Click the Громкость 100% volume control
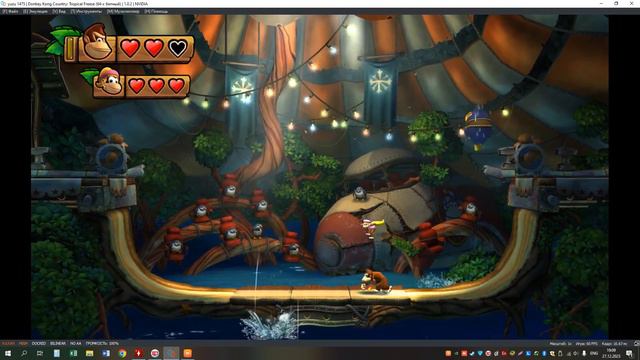 [102, 344]
